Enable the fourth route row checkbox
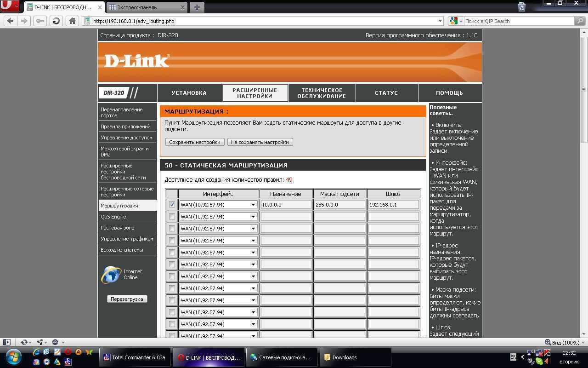This screenshot has width=588, height=368. (x=172, y=241)
